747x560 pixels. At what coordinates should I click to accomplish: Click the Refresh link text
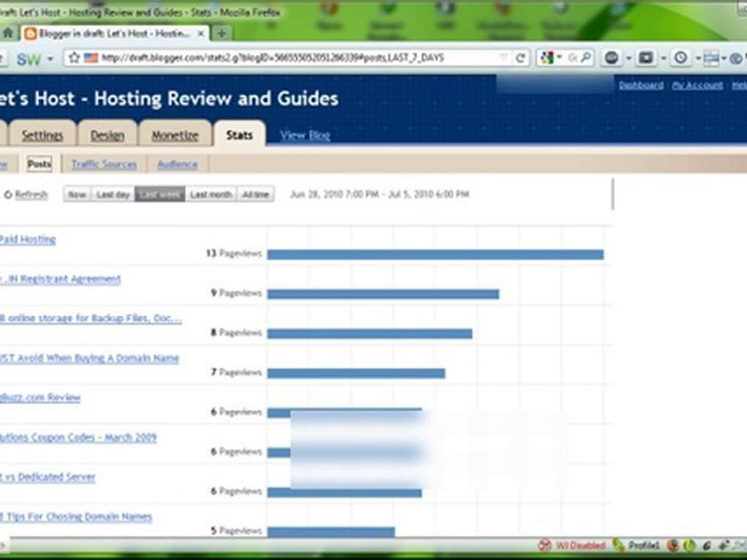(31, 194)
